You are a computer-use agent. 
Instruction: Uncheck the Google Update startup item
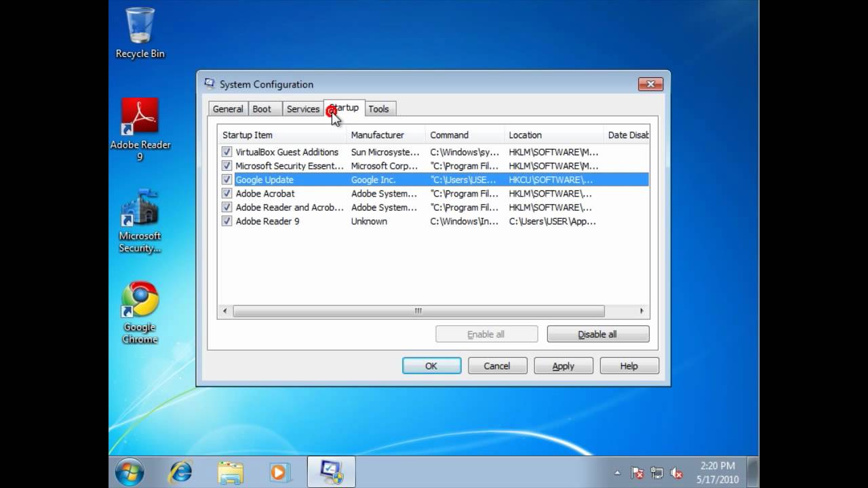click(x=226, y=180)
